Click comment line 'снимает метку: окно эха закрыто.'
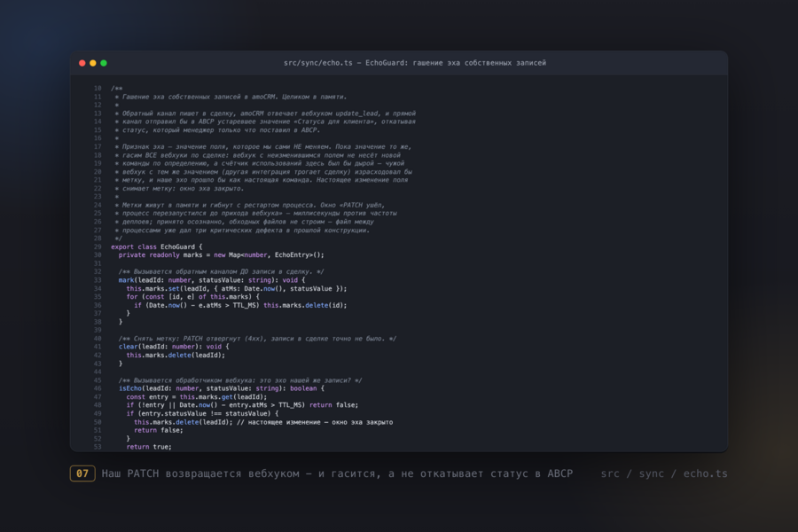The width and height of the screenshot is (798, 532). click(x=179, y=188)
